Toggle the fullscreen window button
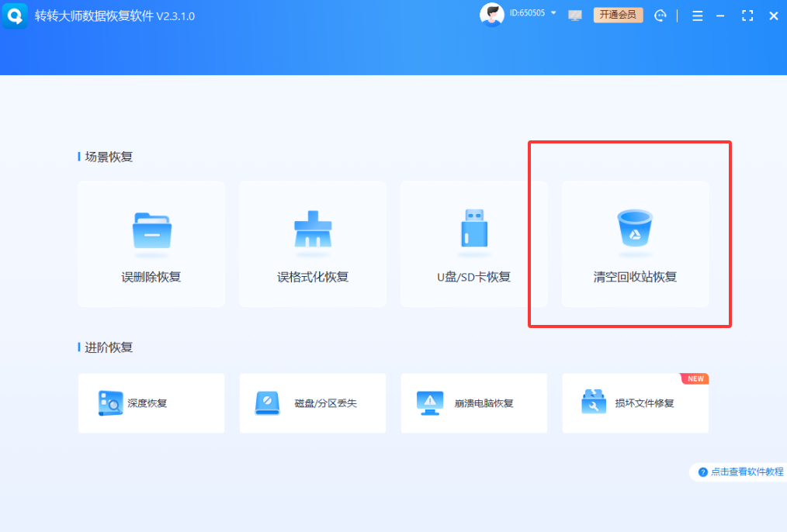The height and width of the screenshot is (532, 787). (747, 16)
